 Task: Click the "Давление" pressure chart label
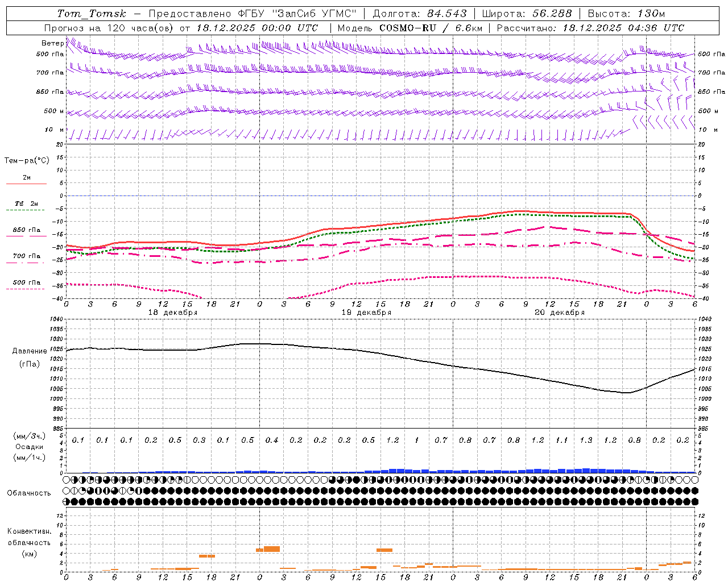(x=30, y=351)
